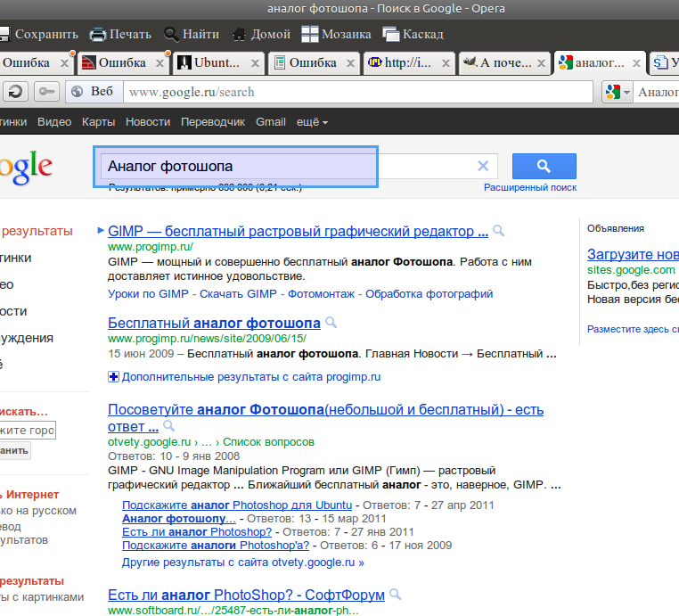
Task: Expand additional results plus icon for progimp.ru
Action: pyautogui.click(x=113, y=377)
